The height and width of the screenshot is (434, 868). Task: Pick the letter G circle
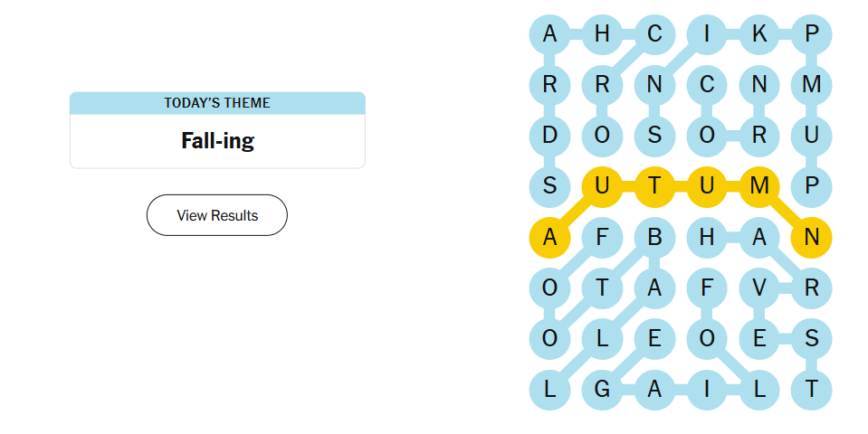pyautogui.click(x=602, y=391)
